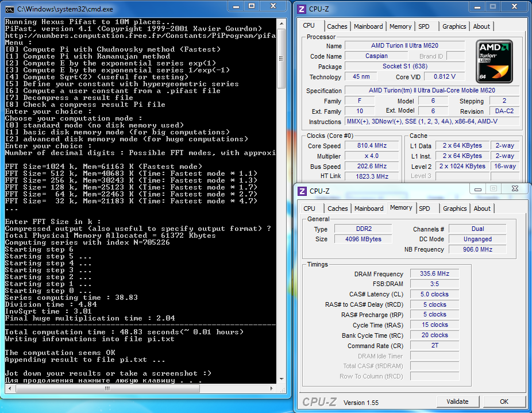Image resolution: width=532 pixels, height=413 pixels.
Task: Click the Technology value '45 nm'
Action: click(x=361, y=77)
